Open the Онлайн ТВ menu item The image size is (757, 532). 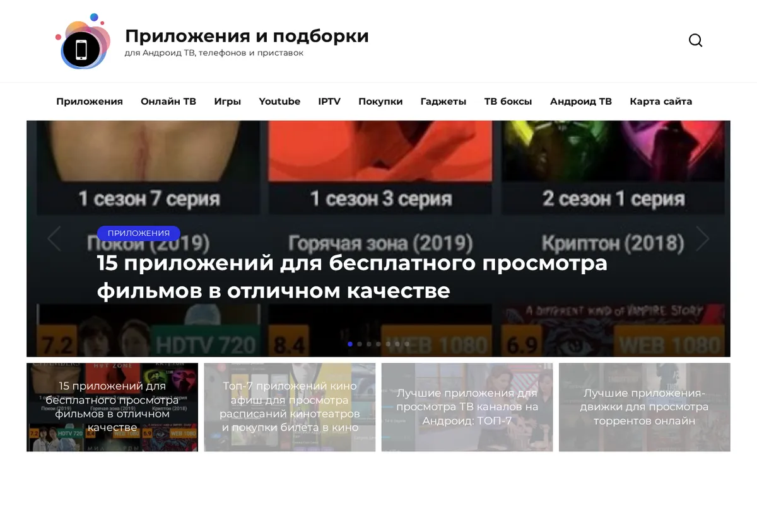(x=168, y=101)
